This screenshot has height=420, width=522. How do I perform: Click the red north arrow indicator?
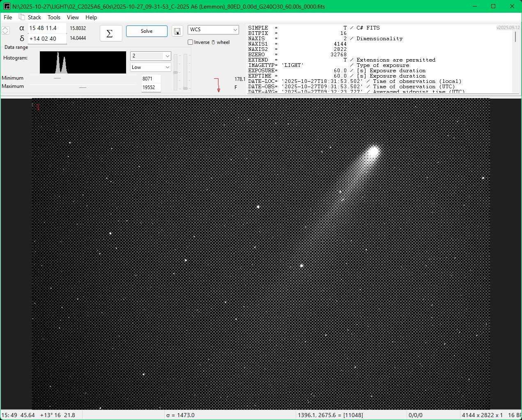click(218, 85)
